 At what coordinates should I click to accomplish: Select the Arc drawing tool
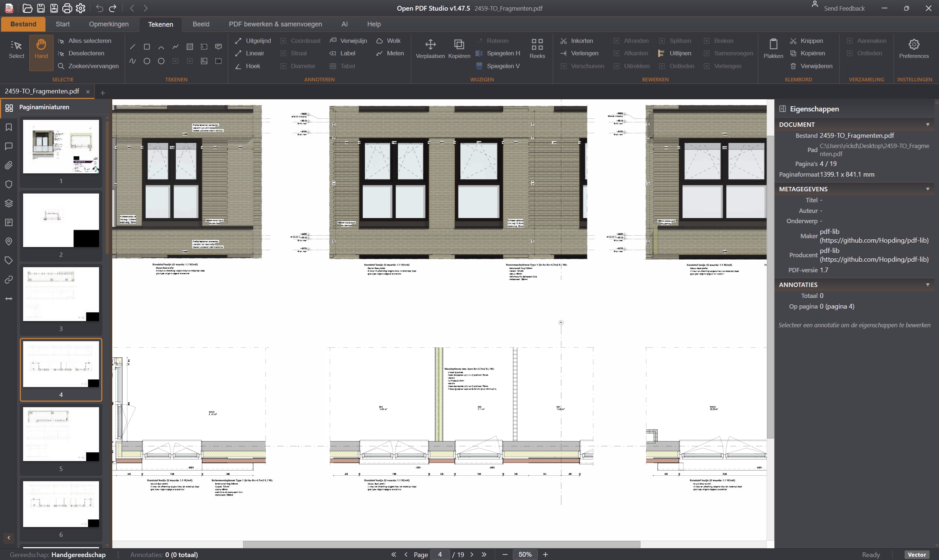(x=161, y=47)
